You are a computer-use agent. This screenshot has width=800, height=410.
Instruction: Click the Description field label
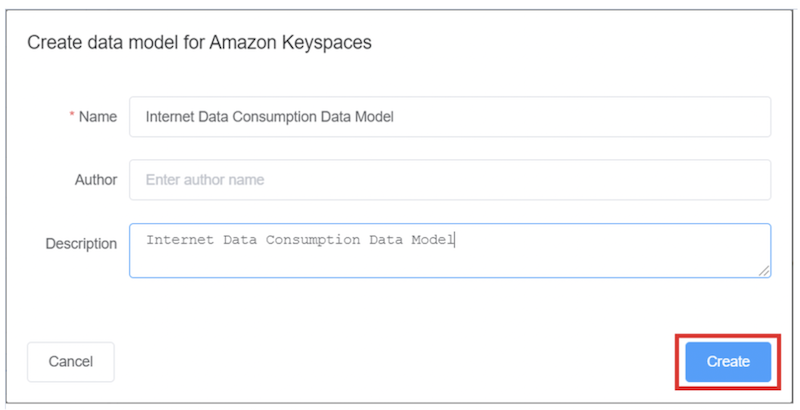coord(81,243)
